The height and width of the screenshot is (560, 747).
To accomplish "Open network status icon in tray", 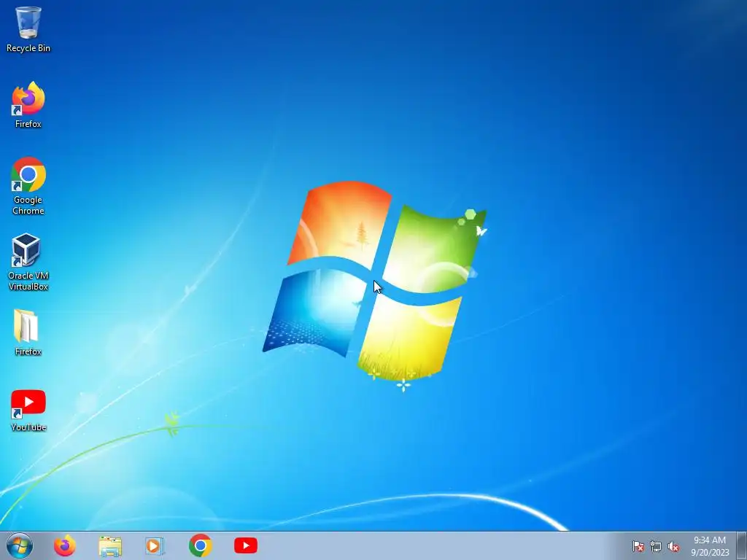I will [x=656, y=546].
